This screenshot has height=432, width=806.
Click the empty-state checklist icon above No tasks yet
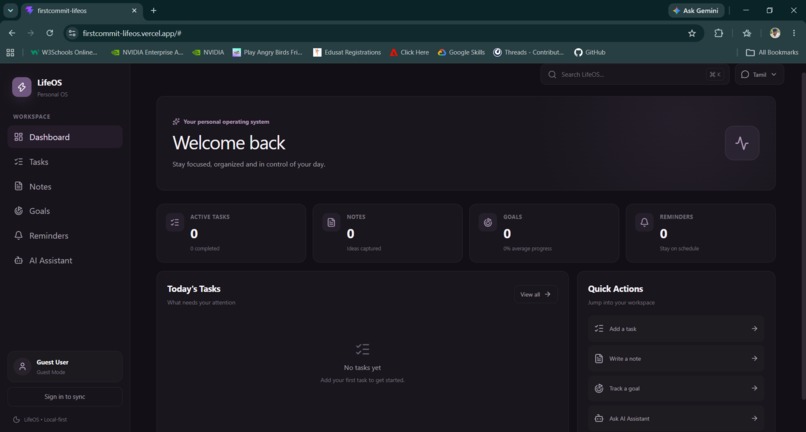click(362, 350)
